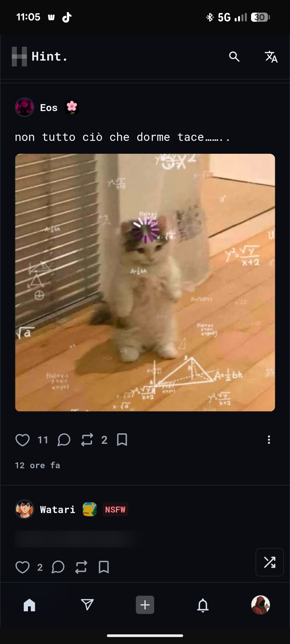The width and height of the screenshot is (290, 644).
Task: Tap the translate language icon
Action: (271, 57)
